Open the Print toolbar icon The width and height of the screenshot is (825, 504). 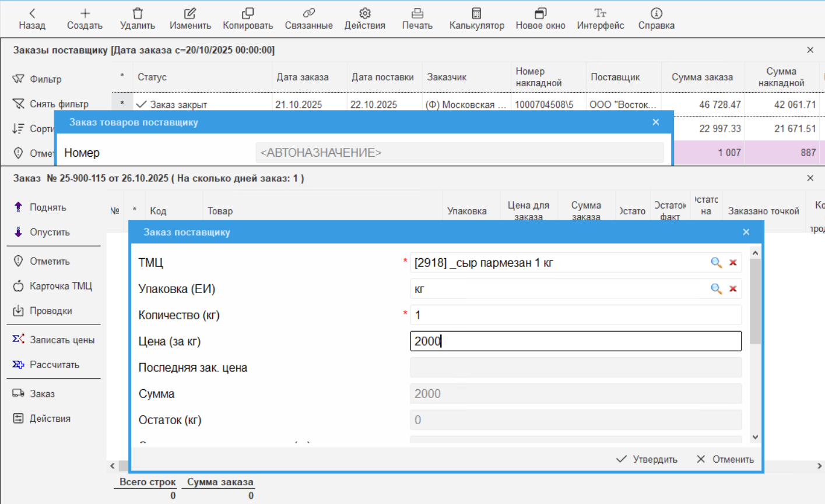click(417, 13)
